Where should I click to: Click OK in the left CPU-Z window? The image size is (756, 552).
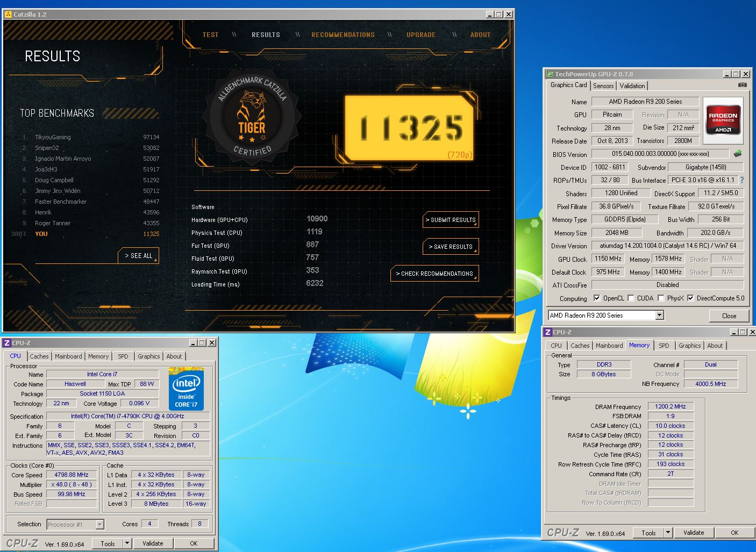(x=194, y=543)
